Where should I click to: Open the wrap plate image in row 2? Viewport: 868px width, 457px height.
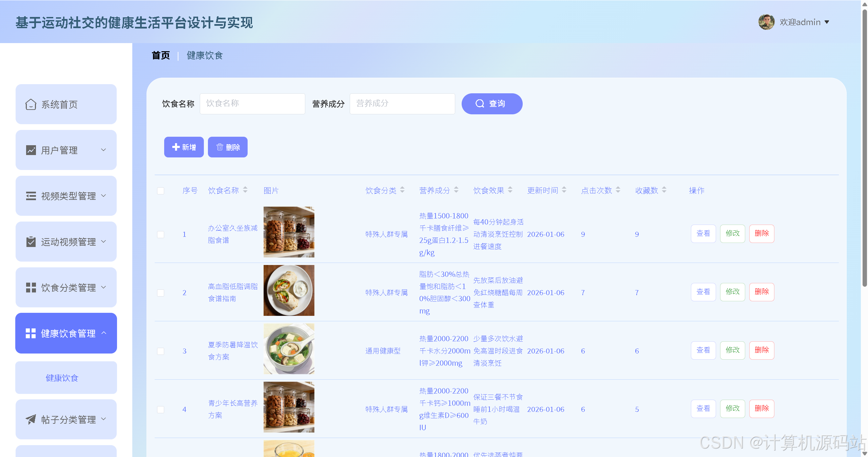289,290
